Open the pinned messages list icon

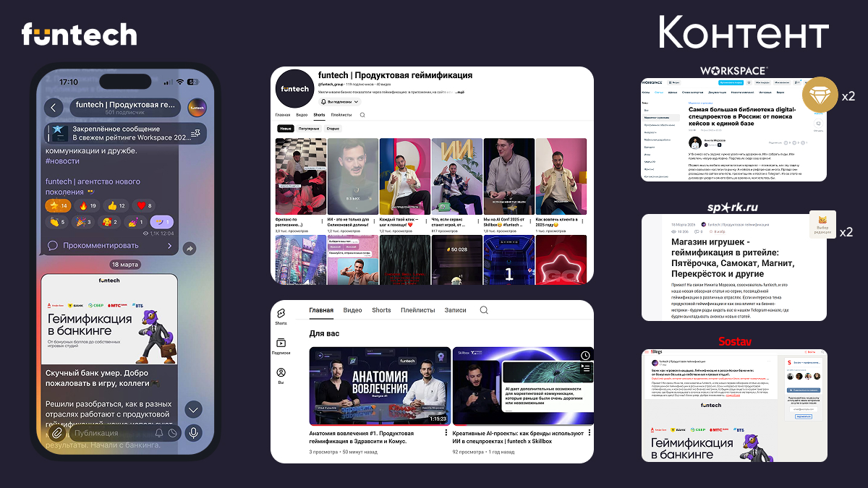click(x=195, y=132)
